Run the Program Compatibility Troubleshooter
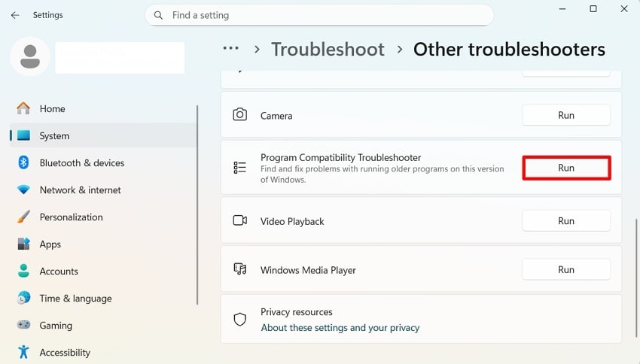Screen dimensions: 640x364 click(x=566, y=168)
